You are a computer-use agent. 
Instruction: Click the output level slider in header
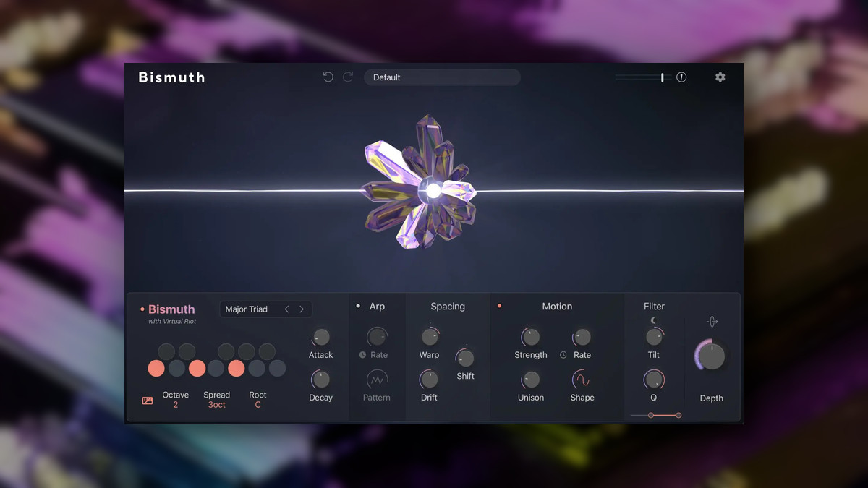coord(642,77)
